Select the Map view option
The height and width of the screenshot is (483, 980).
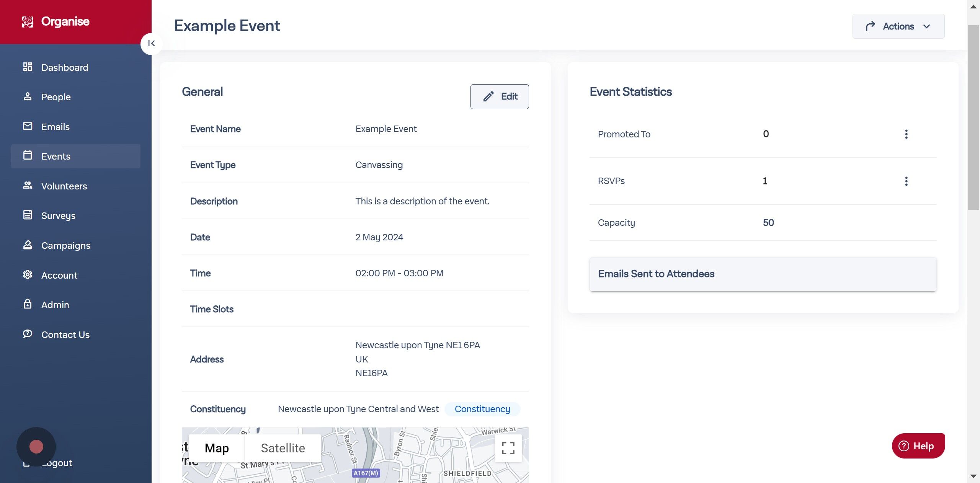217,448
